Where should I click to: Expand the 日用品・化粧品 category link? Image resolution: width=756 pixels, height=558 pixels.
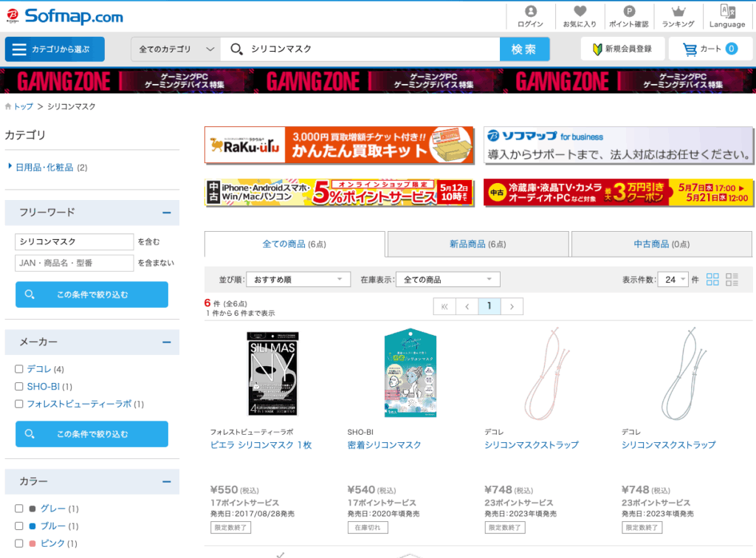[44, 168]
